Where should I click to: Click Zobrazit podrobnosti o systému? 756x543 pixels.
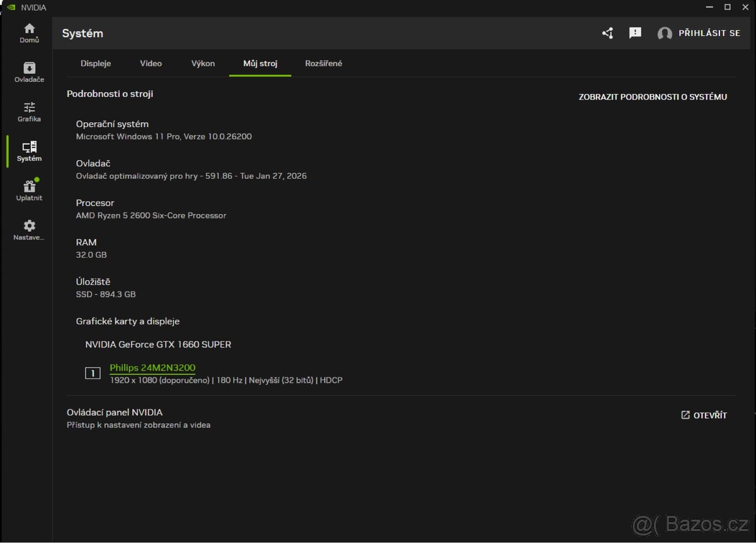coord(653,97)
